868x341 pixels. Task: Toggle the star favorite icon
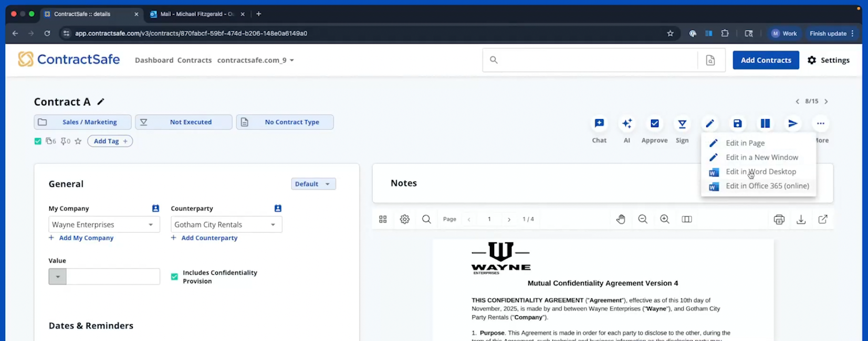(78, 141)
